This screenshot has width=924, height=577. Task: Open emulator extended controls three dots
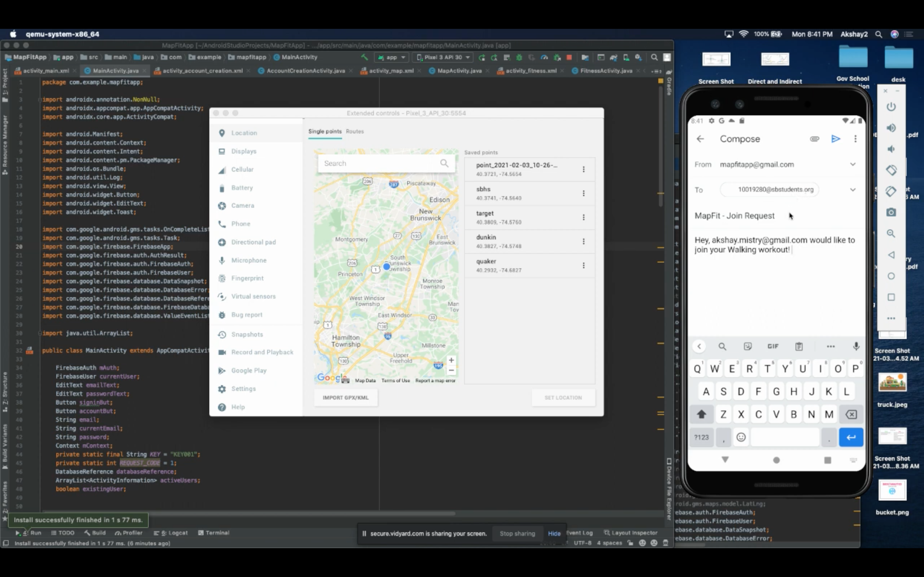pyautogui.click(x=891, y=318)
